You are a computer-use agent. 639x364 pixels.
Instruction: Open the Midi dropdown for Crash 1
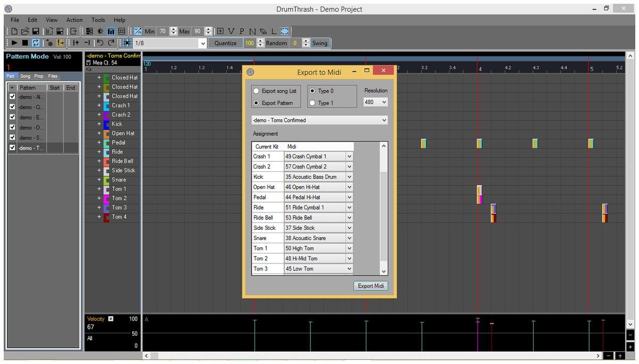(x=318, y=156)
